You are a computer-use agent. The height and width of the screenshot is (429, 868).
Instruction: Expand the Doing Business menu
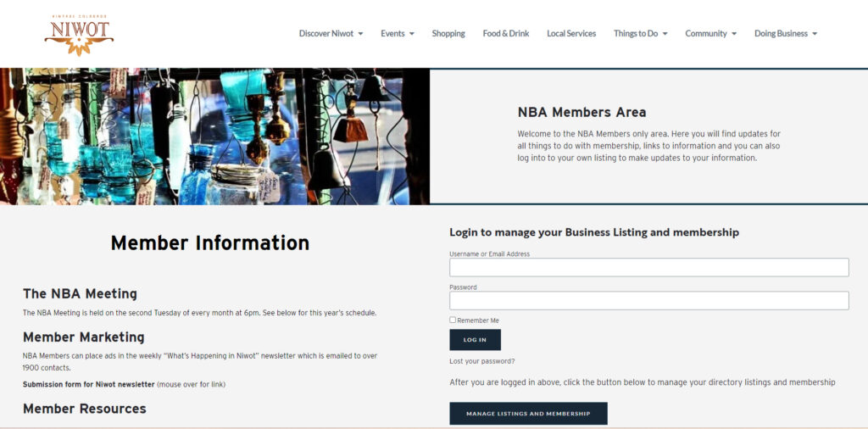pos(786,33)
